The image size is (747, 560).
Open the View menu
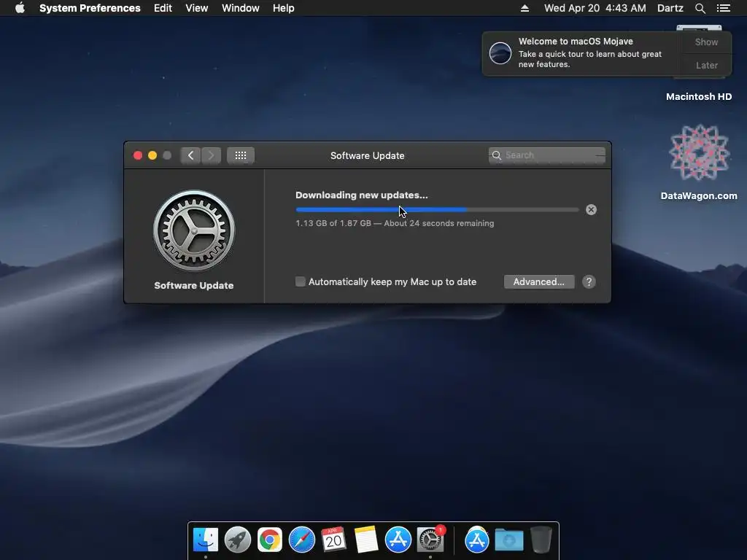tap(197, 8)
